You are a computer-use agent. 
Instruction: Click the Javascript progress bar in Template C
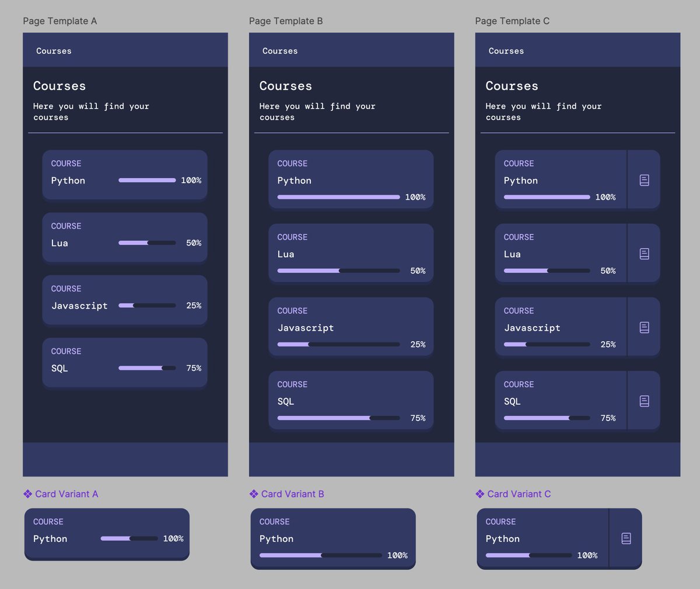click(547, 344)
